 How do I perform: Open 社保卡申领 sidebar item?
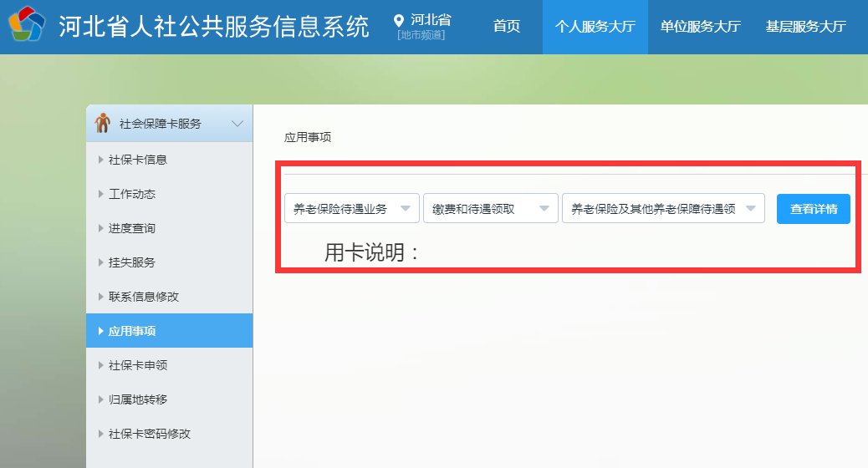tap(170, 365)
